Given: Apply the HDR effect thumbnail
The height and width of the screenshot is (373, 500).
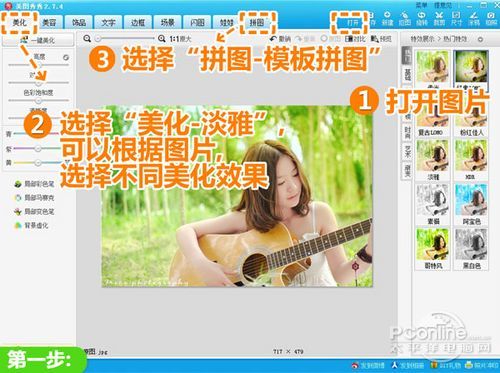Looking at the screenshot, I should coord(471,160).
